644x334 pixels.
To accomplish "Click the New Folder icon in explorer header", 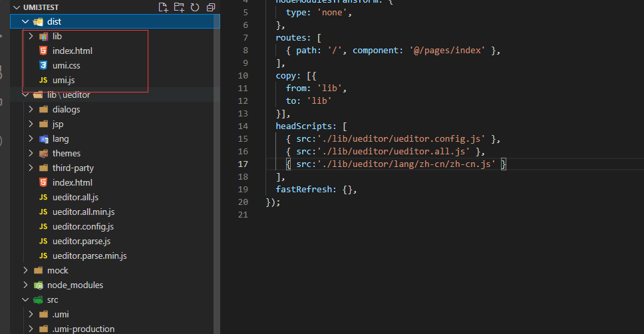I will point(179,7).
